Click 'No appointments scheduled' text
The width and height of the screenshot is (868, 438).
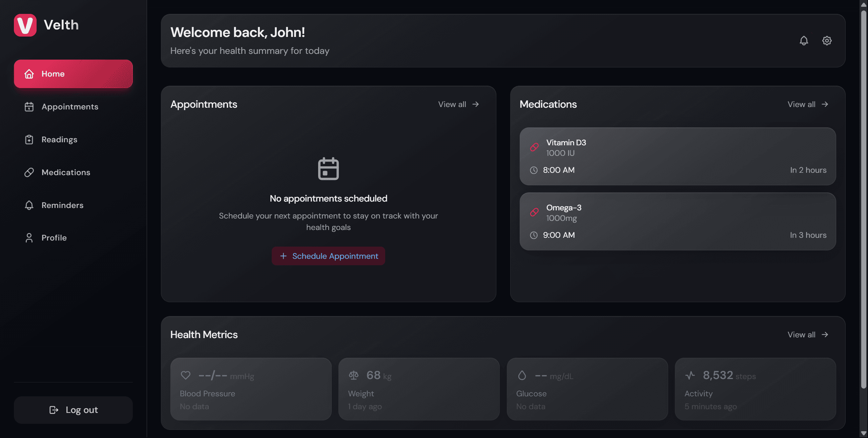click(x=328, y=199)
